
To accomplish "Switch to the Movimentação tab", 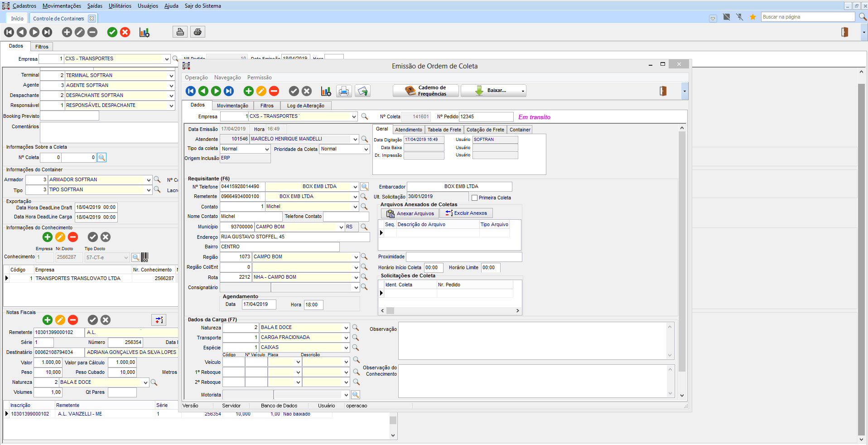I will click(x=232, y=106).
